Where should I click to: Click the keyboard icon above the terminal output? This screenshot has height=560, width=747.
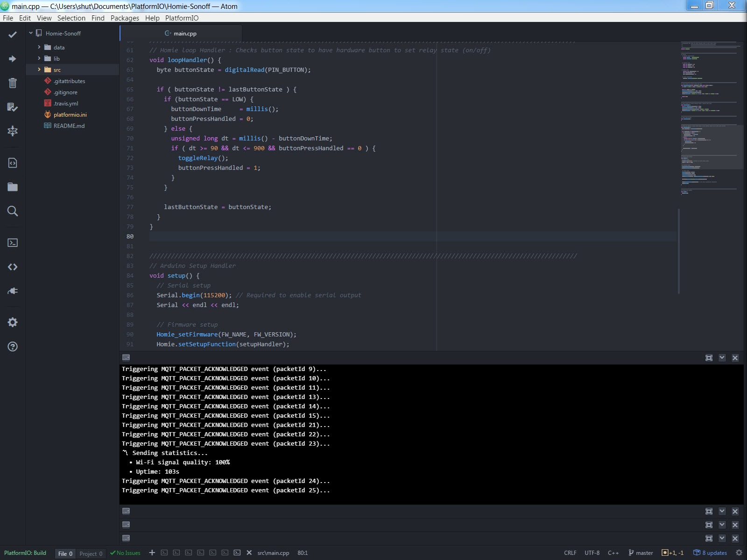point(126,357)
